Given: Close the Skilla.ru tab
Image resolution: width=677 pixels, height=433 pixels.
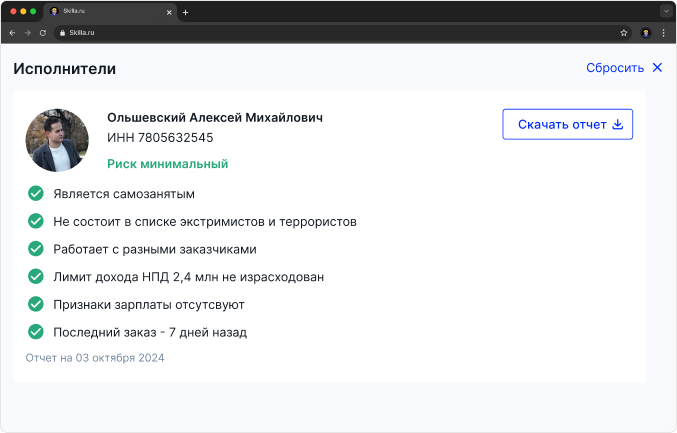Looking at the screenshot, I should [169, 13].
